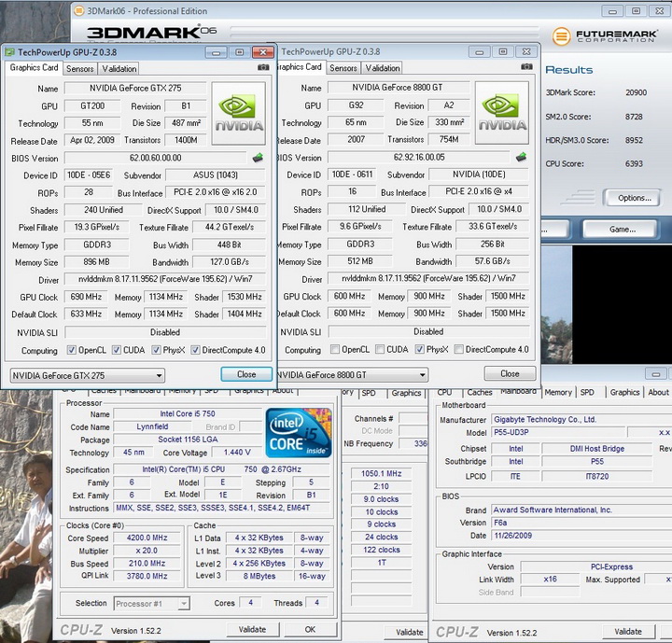Click BIOS date 11/26/2009 value
Image resolution: width=672 pixels, height=643 pixels.
tap(581, 536)
